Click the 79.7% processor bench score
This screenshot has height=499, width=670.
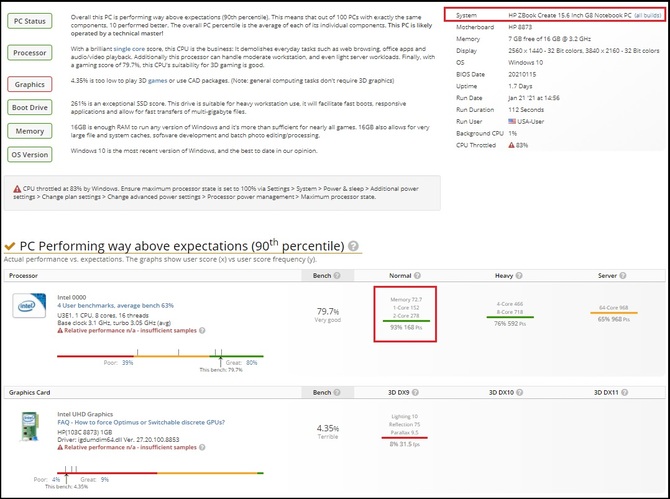[x=328, y=311]
